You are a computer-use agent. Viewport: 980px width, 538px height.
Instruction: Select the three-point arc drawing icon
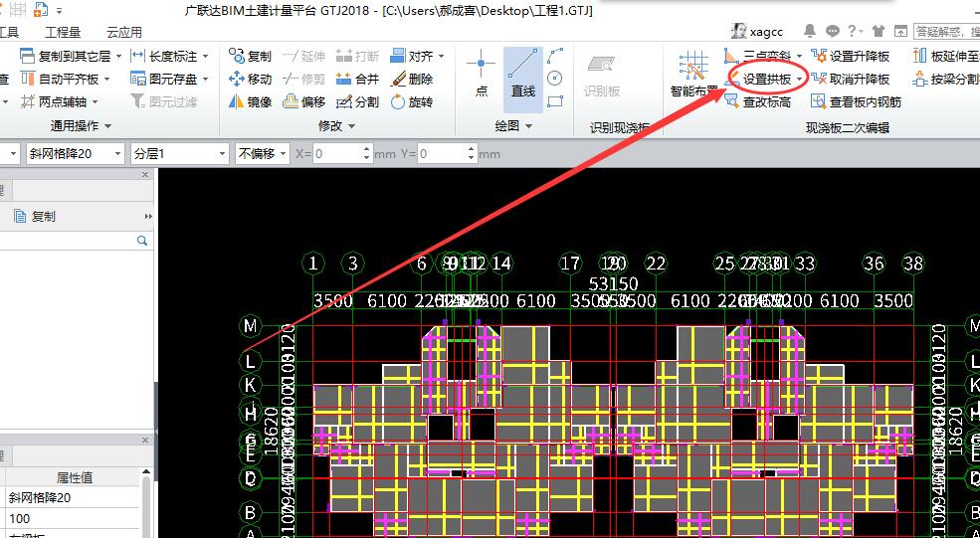click(x=555, y=56)
